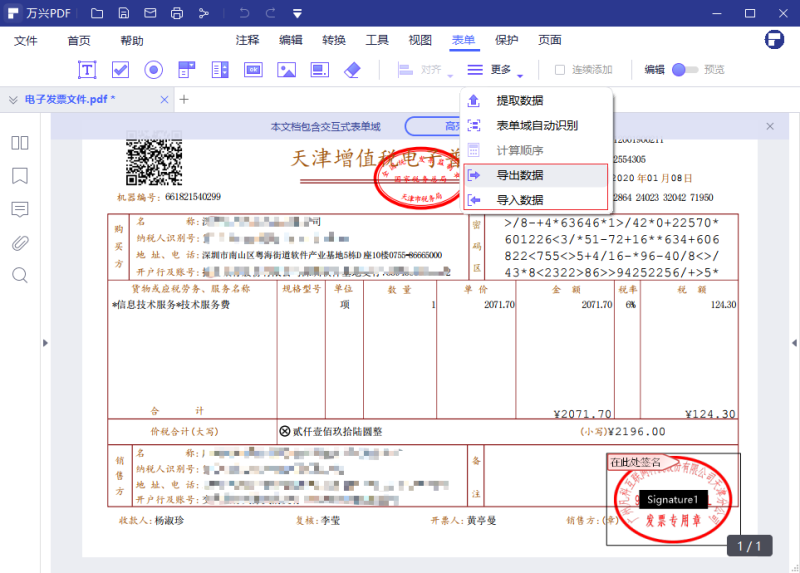
Task: Switch to the 视图 tab
Action: pos(420,40)
